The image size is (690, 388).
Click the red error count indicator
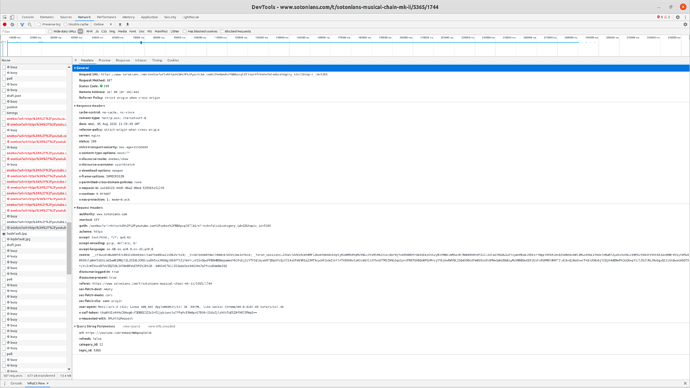[x=660, y=17]
